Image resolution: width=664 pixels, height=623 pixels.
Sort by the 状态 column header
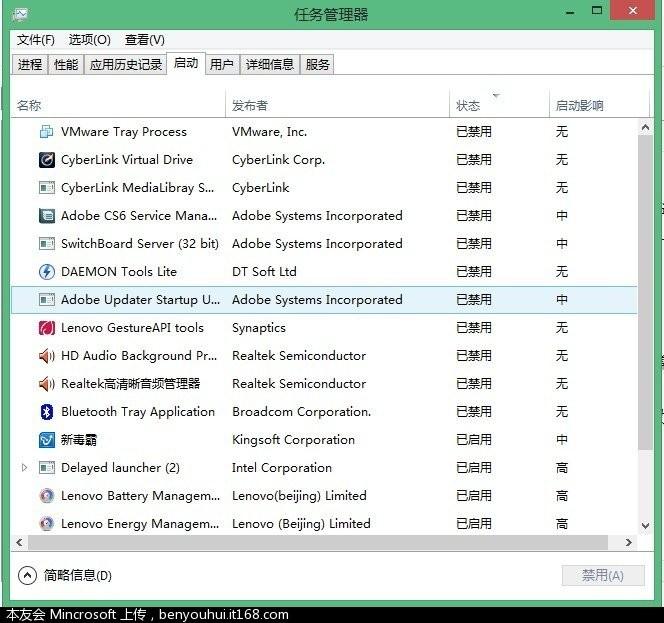coord(468,105)
